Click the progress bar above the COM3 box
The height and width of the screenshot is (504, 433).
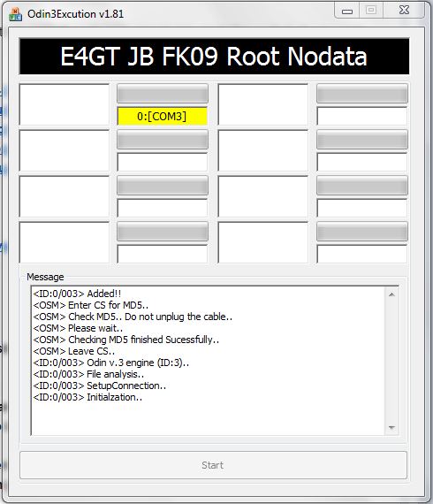click(163, 94)
